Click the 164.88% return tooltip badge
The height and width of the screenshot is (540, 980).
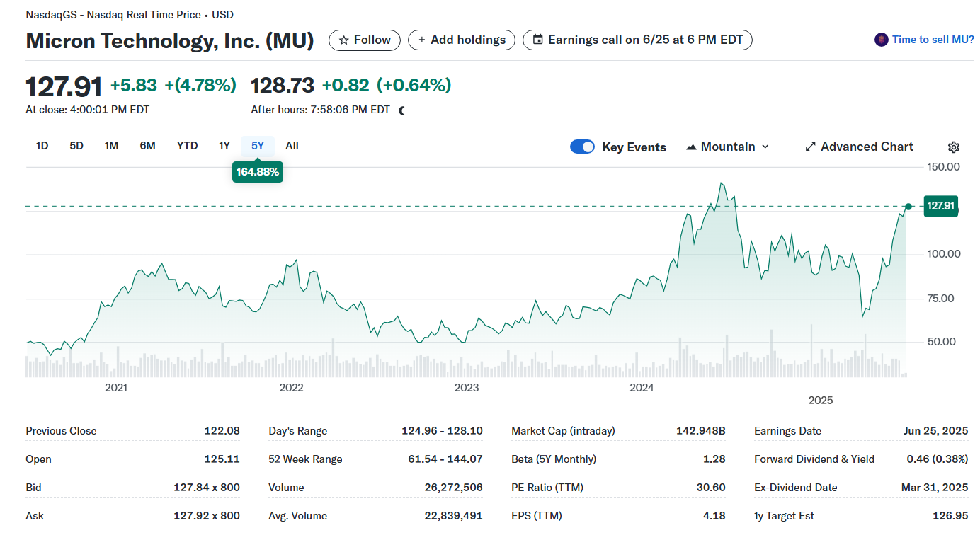[258, 172]
